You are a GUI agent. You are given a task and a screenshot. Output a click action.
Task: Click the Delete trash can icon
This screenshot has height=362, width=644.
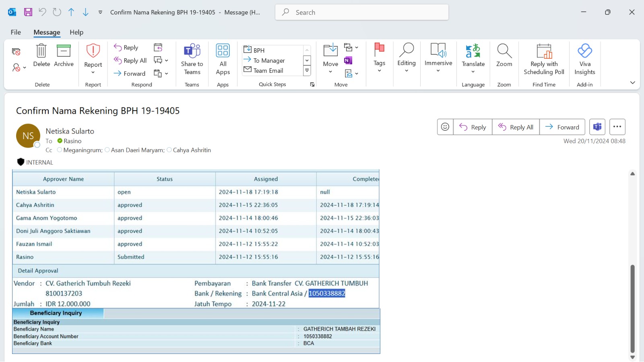coord(41,51)
